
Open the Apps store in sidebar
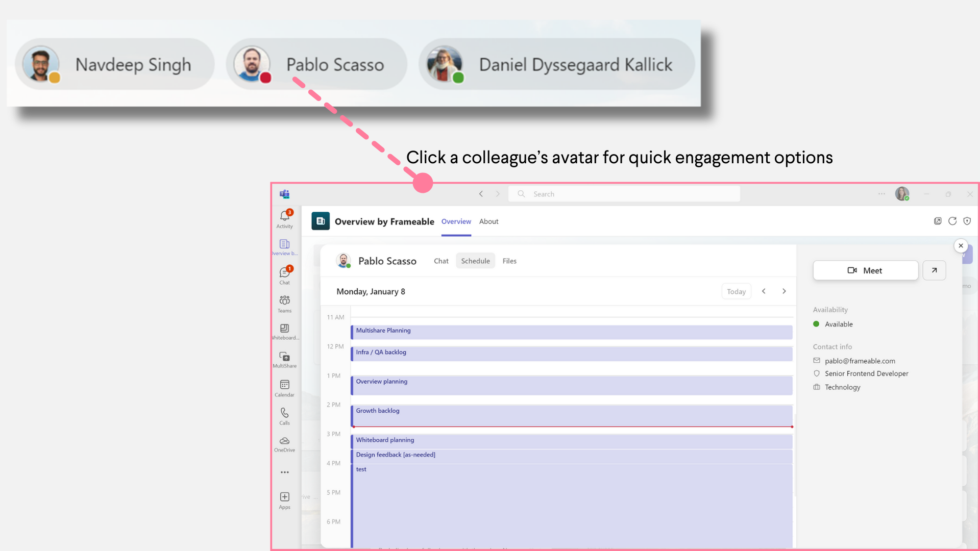click(285, 500)
